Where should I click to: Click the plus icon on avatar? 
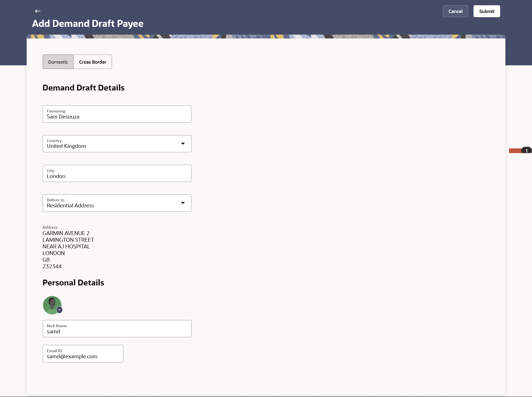59,310
